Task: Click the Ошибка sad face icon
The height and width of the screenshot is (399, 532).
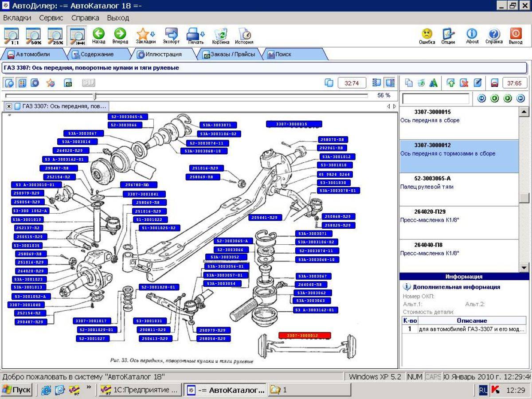Action: pyautogui.click(x=427, y=34)
